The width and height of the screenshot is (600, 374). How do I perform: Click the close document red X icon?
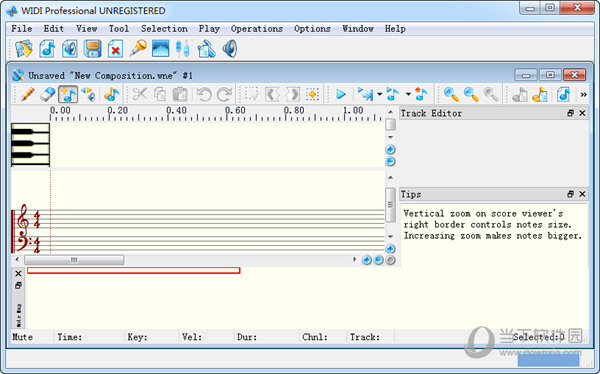click(x=115, y=49)
